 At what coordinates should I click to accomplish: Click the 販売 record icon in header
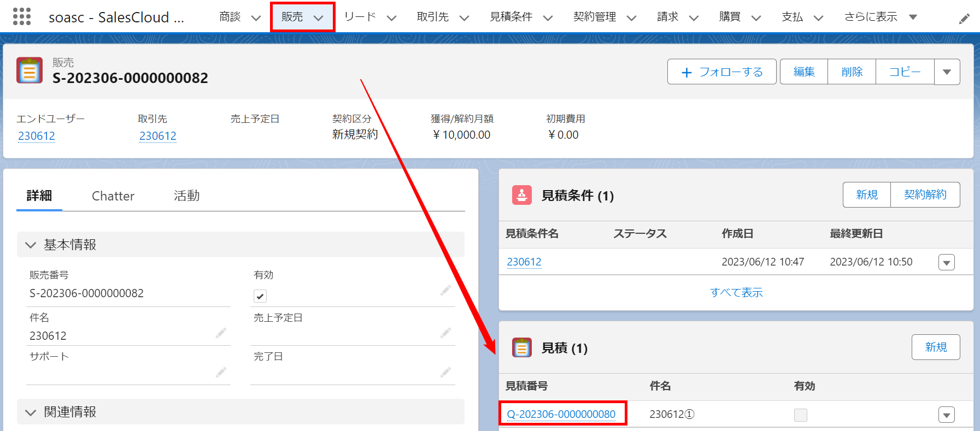30,70
